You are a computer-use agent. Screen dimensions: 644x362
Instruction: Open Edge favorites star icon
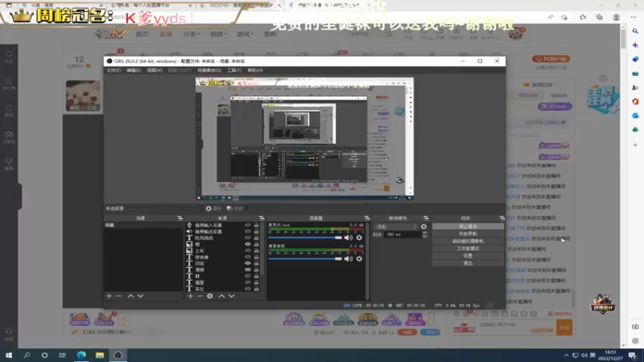point(583,17)
